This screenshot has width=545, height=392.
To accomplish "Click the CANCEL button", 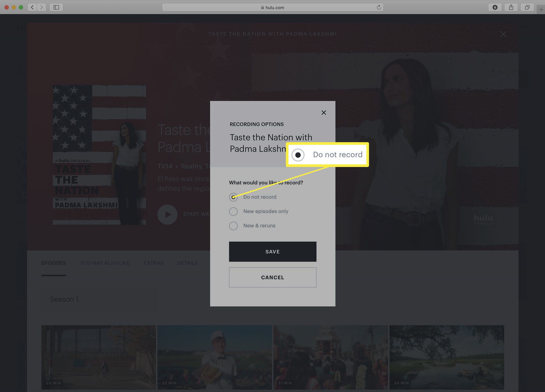I will [x=272, y=277].
